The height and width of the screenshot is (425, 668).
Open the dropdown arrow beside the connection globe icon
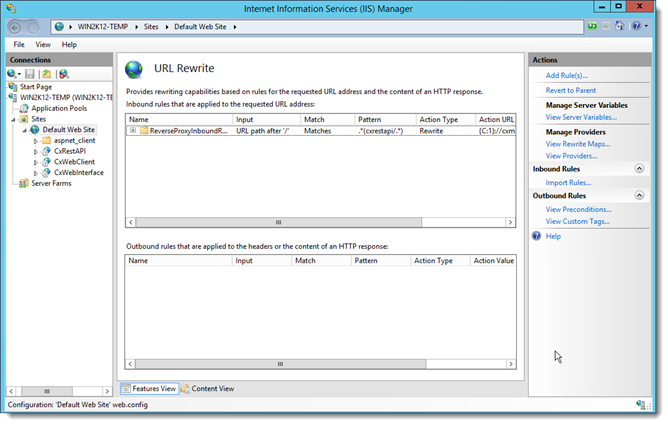coord(19,75)
